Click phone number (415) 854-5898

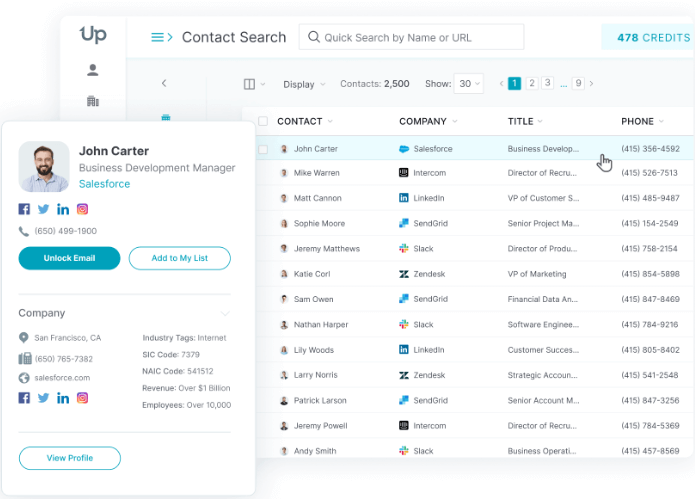point(650,274)
